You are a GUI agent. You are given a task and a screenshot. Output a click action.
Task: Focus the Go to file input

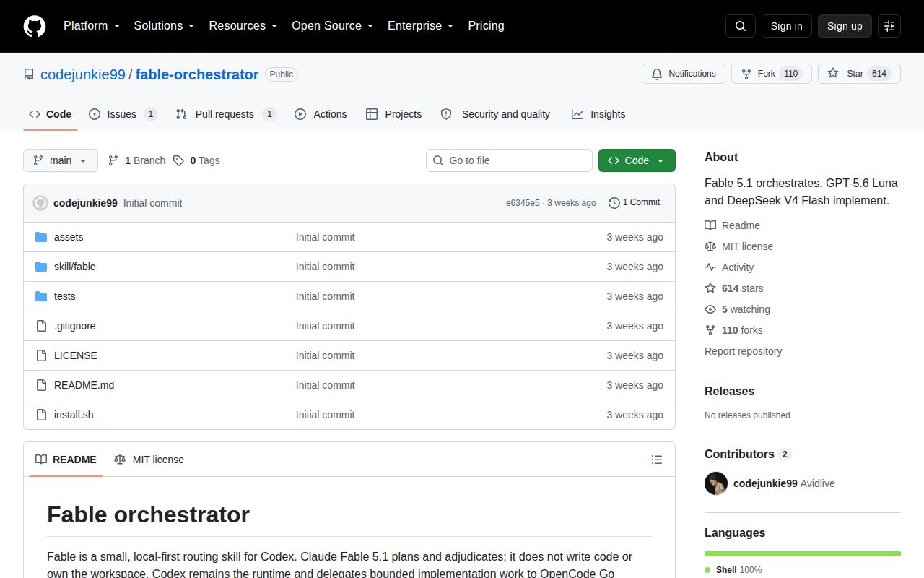click(509, 160)
